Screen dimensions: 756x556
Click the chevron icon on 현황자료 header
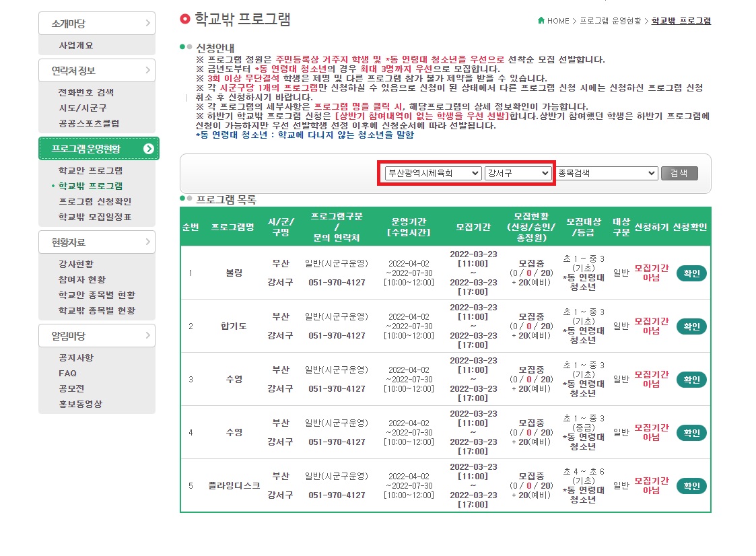click(x=147, y=242)
